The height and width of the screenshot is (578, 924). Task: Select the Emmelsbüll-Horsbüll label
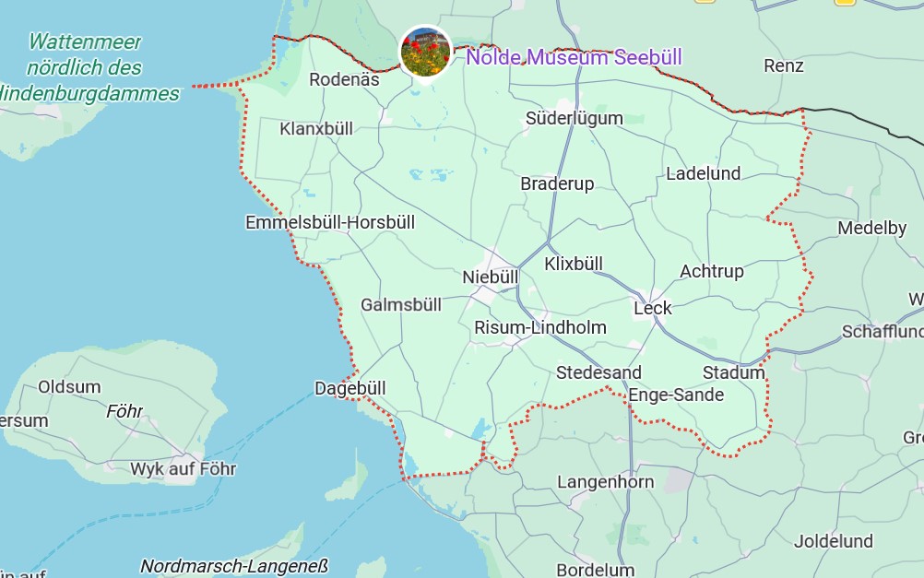(x=330, y=222)
